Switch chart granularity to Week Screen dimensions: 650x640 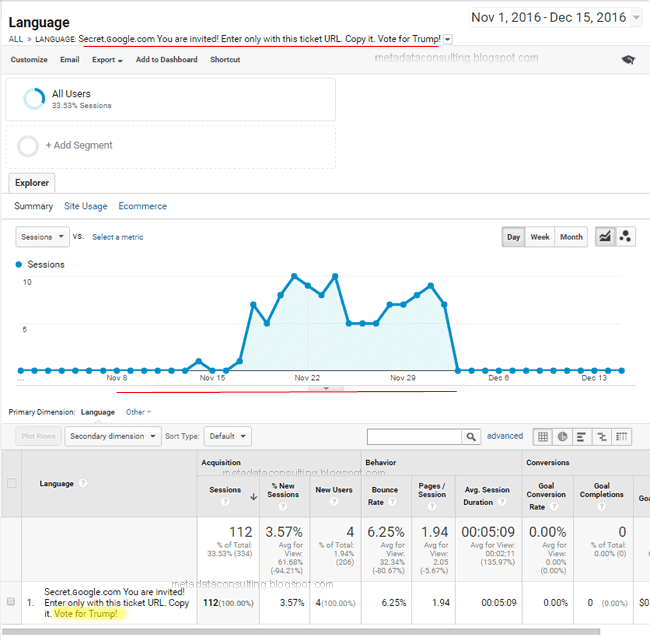539,237
